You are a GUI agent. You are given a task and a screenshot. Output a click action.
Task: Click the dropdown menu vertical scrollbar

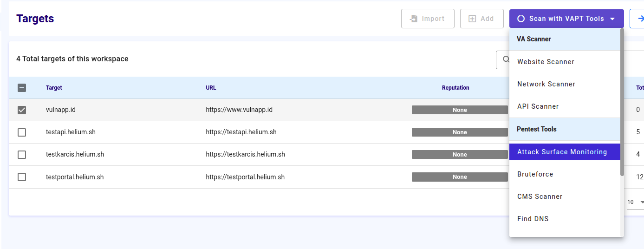coord(622,102)
